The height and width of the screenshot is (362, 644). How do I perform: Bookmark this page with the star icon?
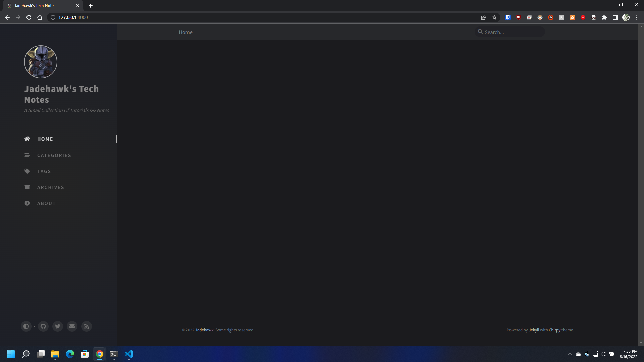pyautogui.click(x=494, y=17)
